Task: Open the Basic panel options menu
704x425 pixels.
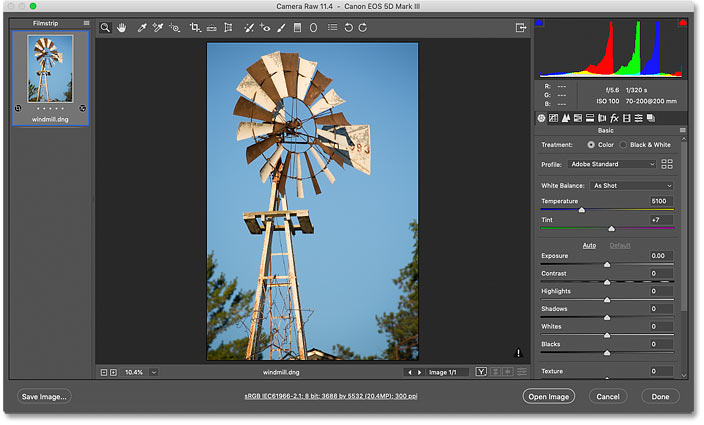Action: click(x=682, y=131)
